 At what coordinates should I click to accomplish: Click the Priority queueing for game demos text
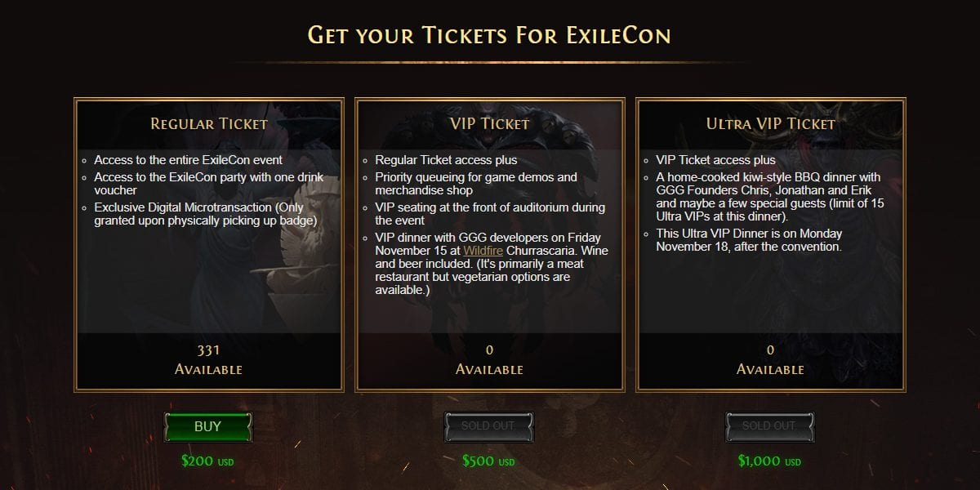(x=475, y=184)
